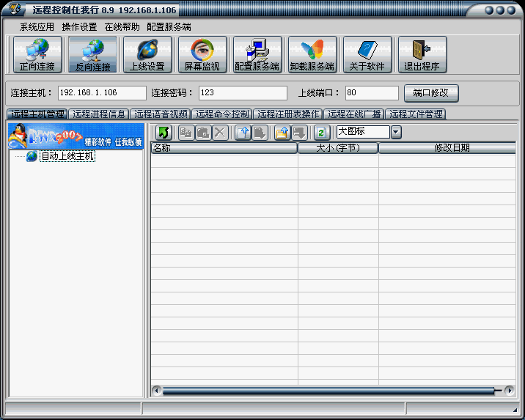Click the 反向连接 toolbar icon
The height and width of the screenshot is (420, 525).
pyautogui.click(x=92, y=55)
